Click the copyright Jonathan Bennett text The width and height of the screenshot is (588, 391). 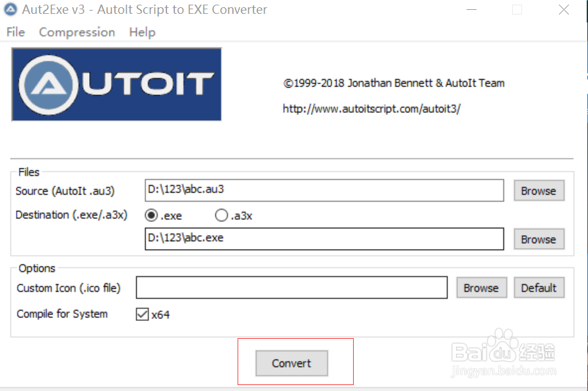[x=394, y=83]
